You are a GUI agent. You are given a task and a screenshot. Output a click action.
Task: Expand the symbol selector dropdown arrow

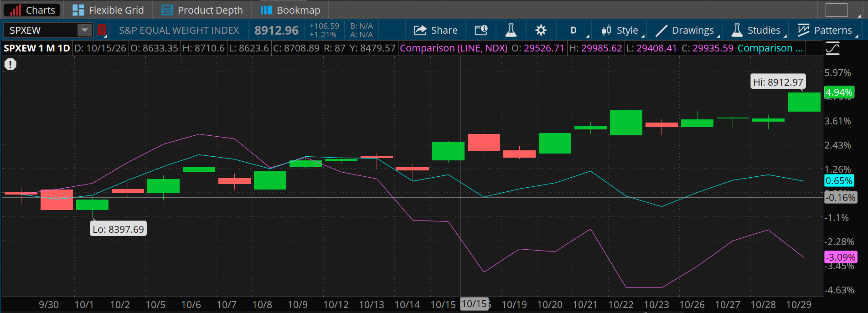85,30
